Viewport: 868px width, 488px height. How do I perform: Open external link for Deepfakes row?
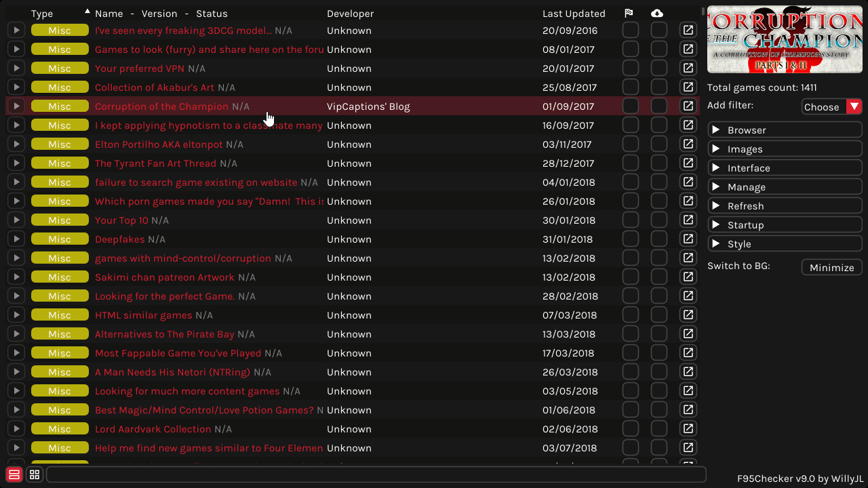(x=688, y=239)
